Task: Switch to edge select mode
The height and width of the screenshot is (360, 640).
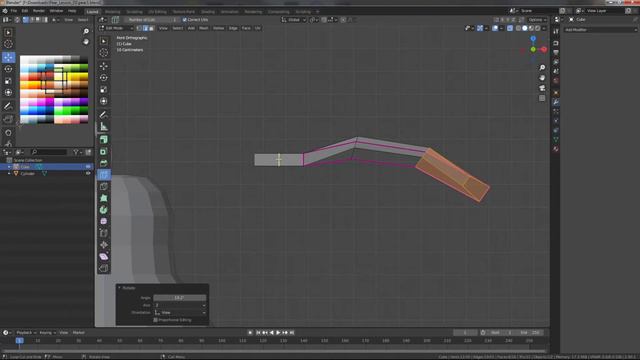Action: 145,28
